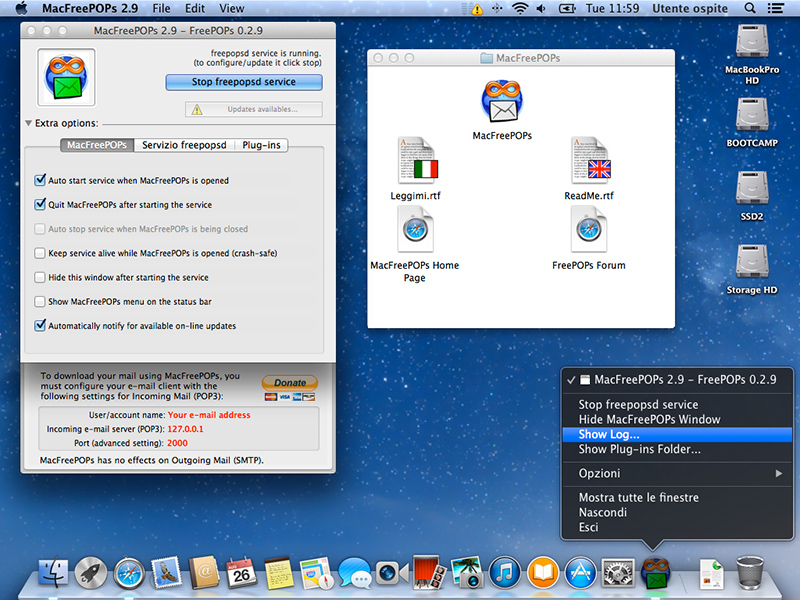Image resolution: width=800 pixels, height=600 pixels.
Task: Open the Trash in the Dock
Action: tap(749, 573)
